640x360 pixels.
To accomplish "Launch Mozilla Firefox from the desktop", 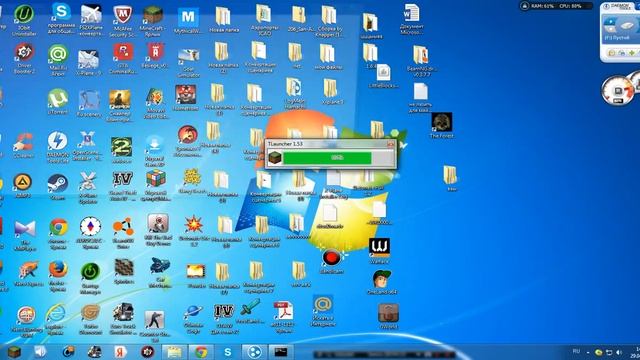I will pos(58,270).
